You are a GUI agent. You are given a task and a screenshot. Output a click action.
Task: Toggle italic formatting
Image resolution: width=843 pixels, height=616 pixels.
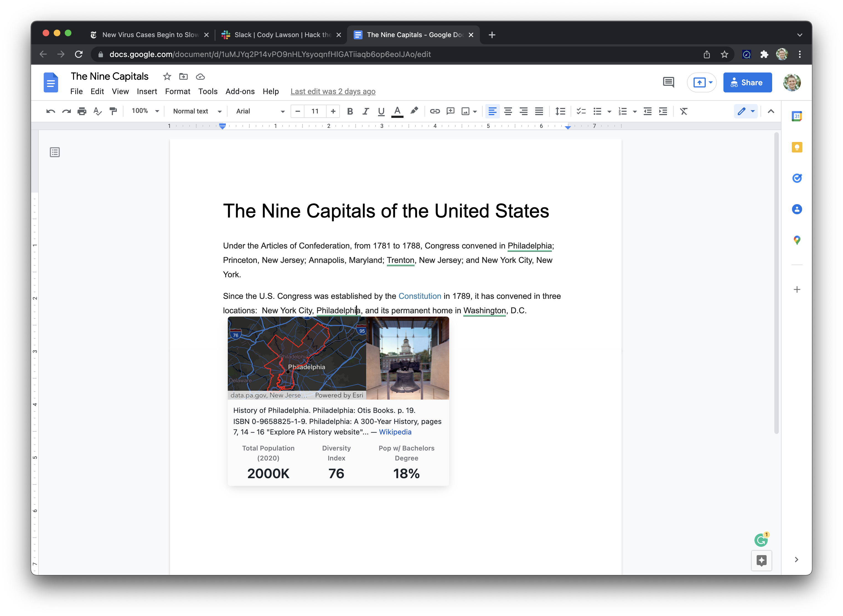pos(365,111)
